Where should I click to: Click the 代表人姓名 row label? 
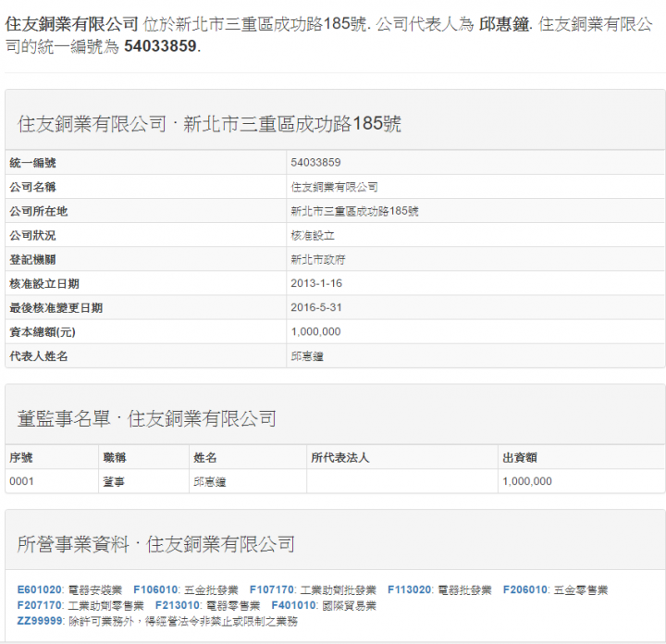38,356
